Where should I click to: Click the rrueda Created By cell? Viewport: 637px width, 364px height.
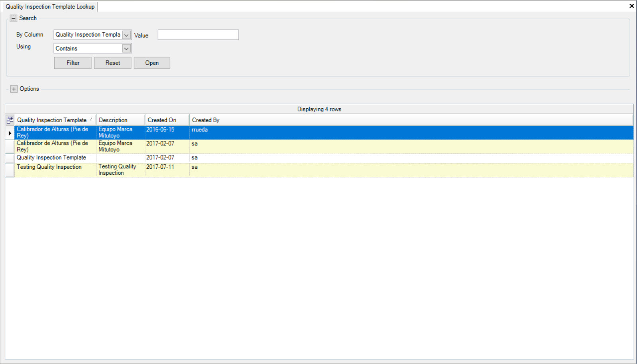pyautogui.click(x=411, y=133)
